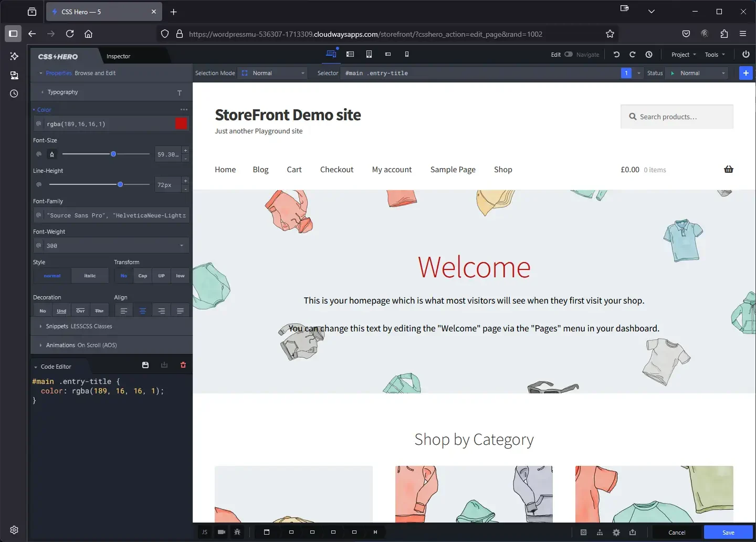Click the blue plus button beside Status
756x542 pixels.
[x=746, y=73]
